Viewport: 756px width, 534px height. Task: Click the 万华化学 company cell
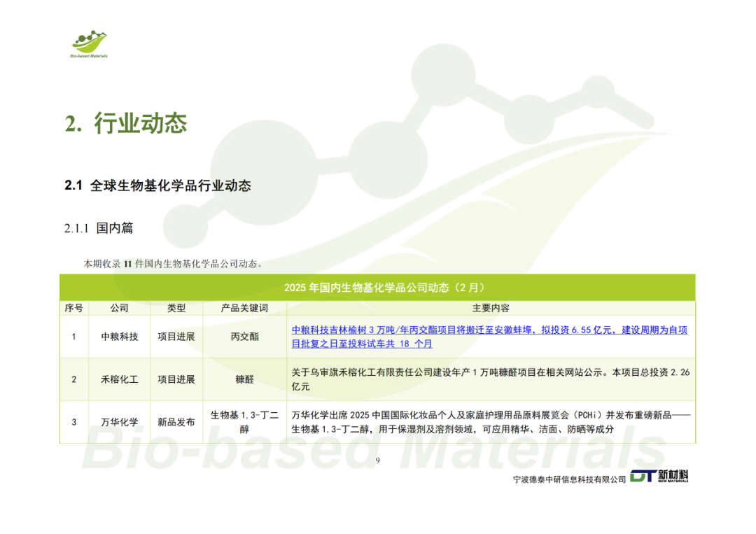pos(120,422)
